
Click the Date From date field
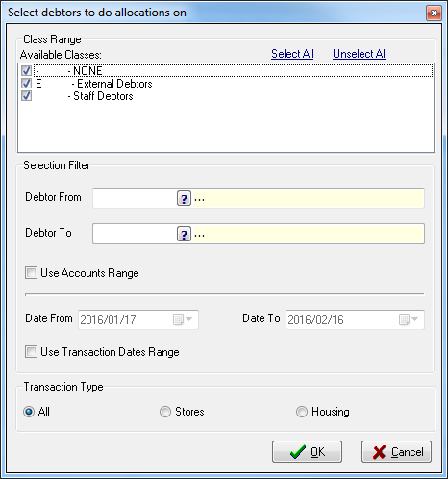pos(125,319)
